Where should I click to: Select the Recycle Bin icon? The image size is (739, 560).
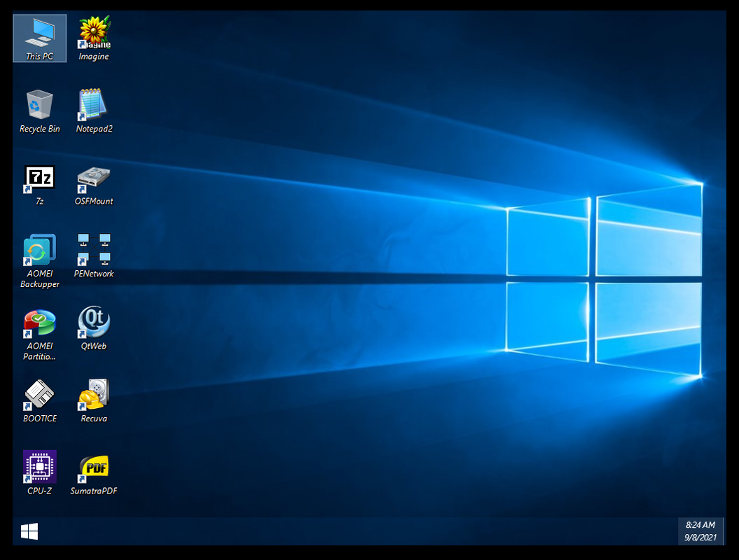40,111
